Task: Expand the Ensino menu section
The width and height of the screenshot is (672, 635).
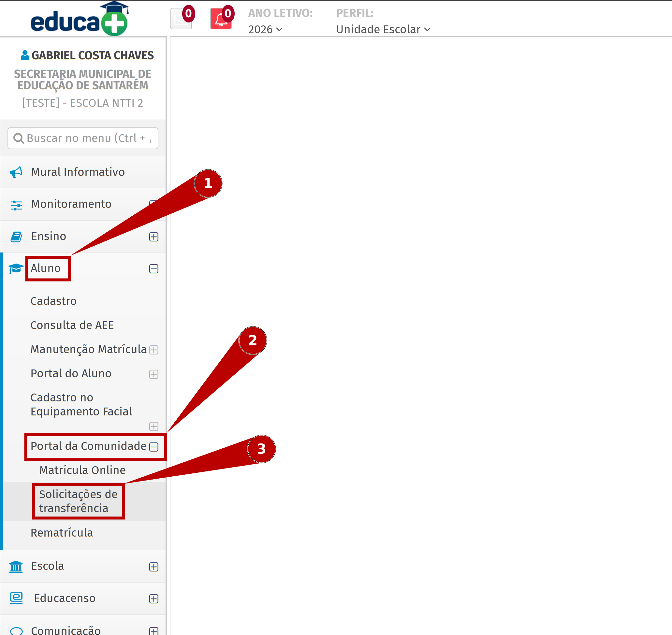Action: 154,237
